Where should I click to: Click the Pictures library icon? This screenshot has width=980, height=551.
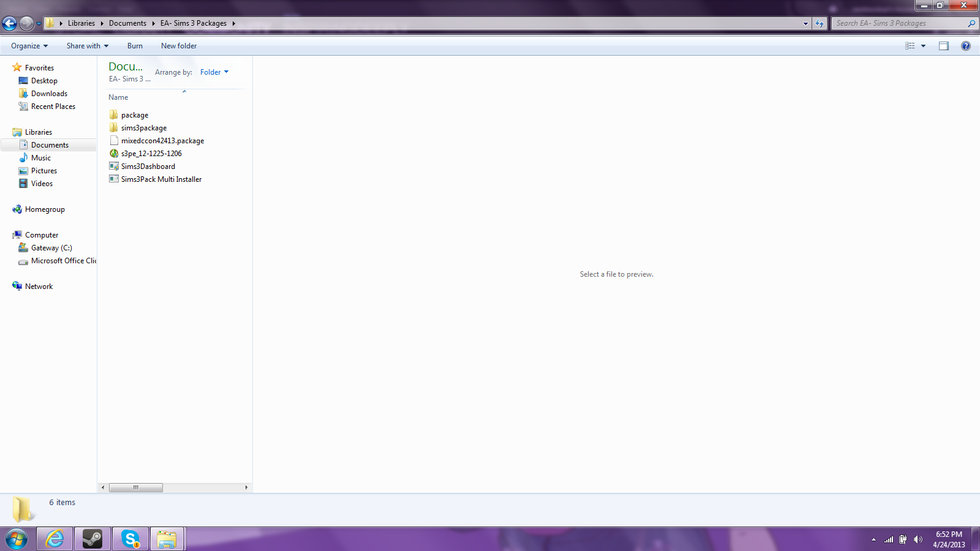point(23,171)
